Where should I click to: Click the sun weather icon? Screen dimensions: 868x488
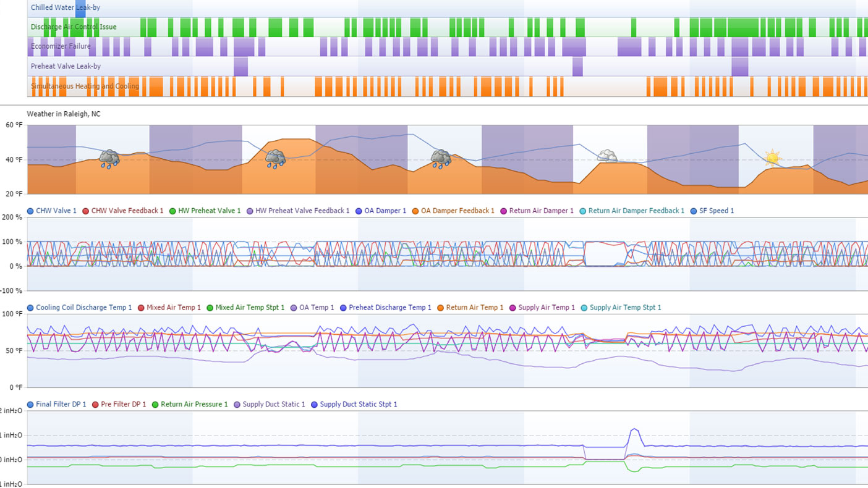(x=772, y=158)
